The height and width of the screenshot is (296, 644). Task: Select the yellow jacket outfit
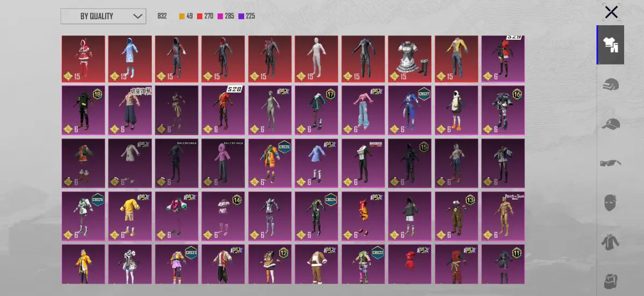[x=457, y=59]
